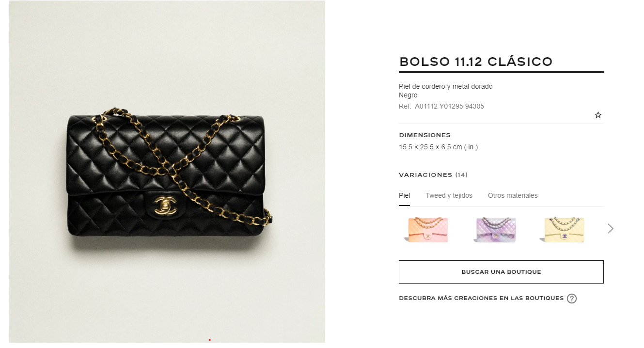Click the reference number A01112 Y01295 94305

[449, 106]
